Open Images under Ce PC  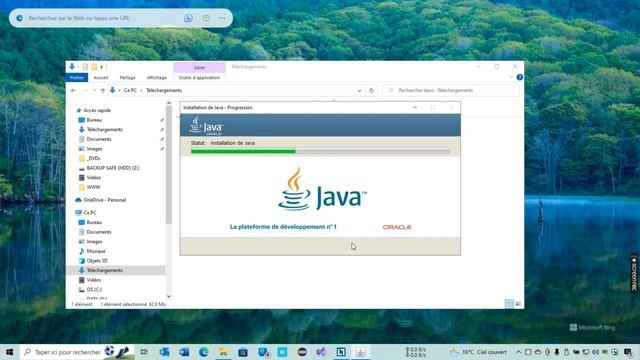click(94, 242)
